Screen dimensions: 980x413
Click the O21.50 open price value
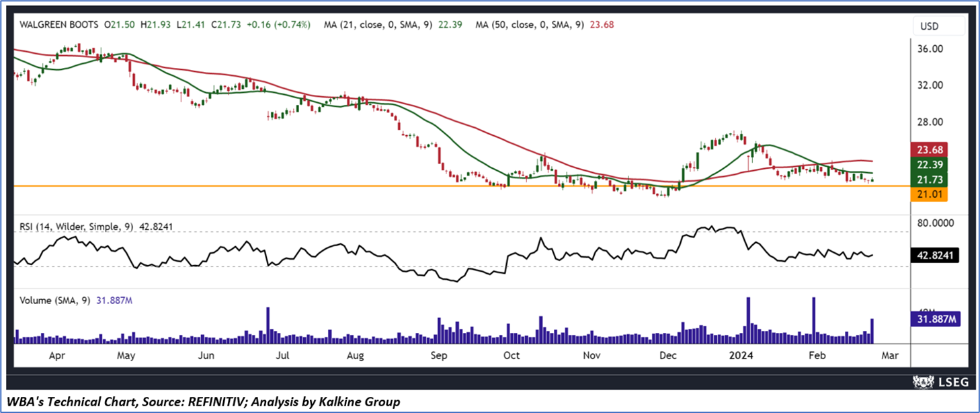click(x=120, y=24)
